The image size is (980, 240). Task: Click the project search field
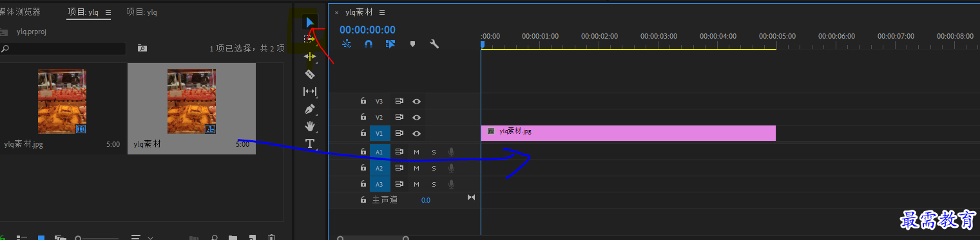tap(63, 48)
